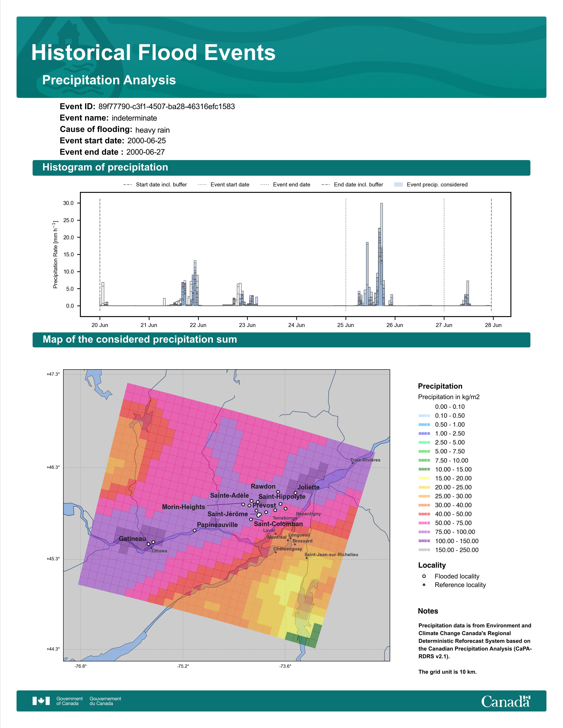Click the Event ID value text

pyautogui.click(x=167, y=107)
